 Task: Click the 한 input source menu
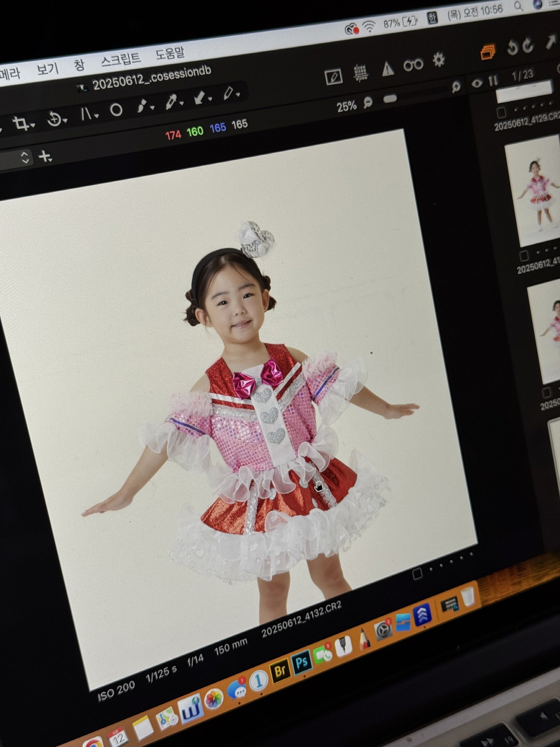coord(431,18)
